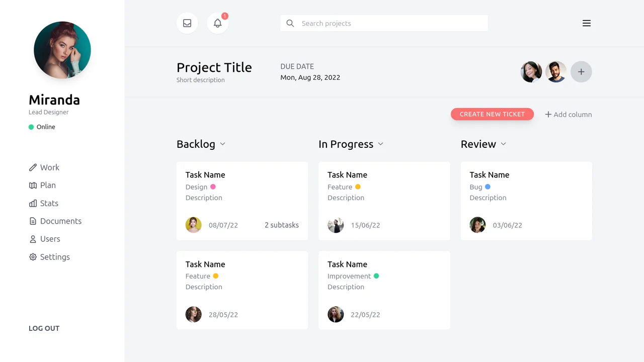644x362 pixels.
Task: Click green Improvement tag dot
Action: pyautogui.click(x=376, y=276)
